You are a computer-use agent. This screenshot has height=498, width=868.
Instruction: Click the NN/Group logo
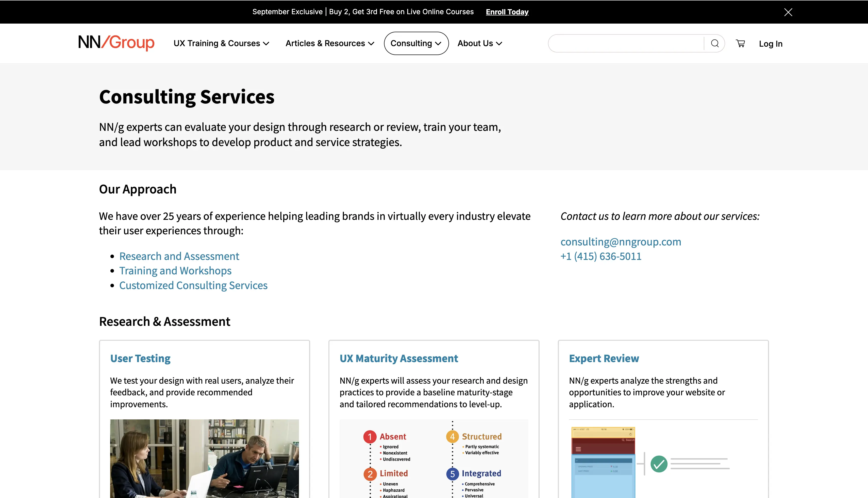116,43
